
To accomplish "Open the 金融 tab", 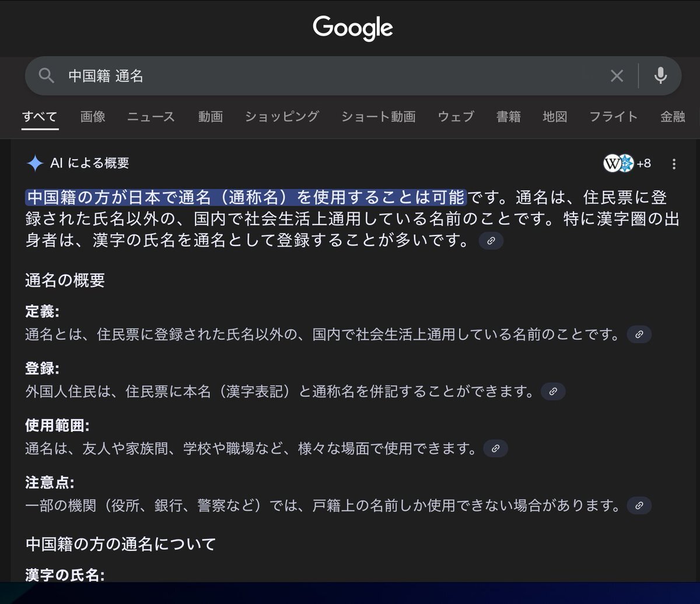I will (673, 117).
